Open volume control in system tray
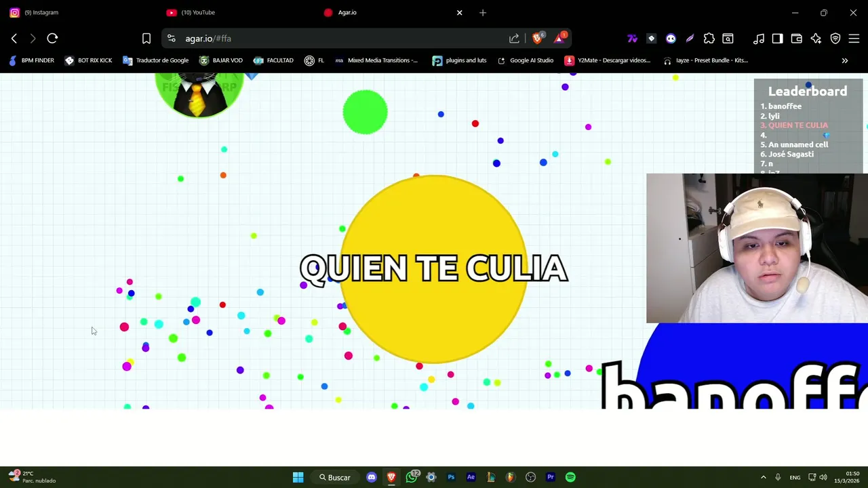The height and width of the screenshot is (488, 868). 823,477
